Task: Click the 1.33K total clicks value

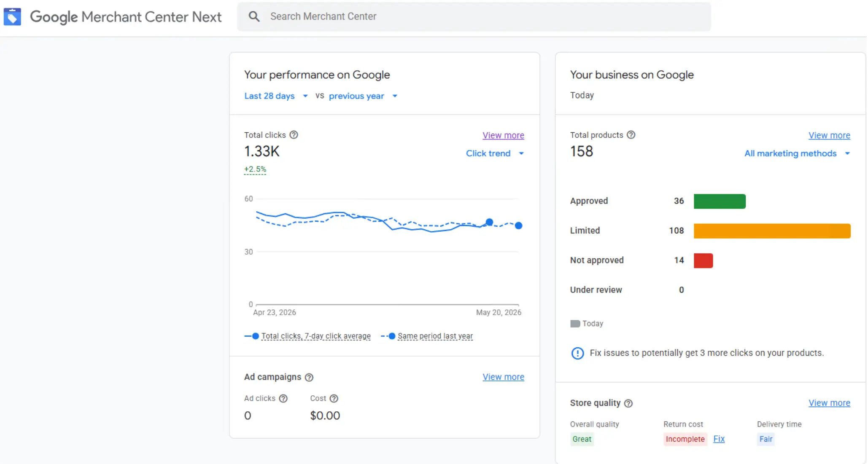Action: (x=262, y=151)
